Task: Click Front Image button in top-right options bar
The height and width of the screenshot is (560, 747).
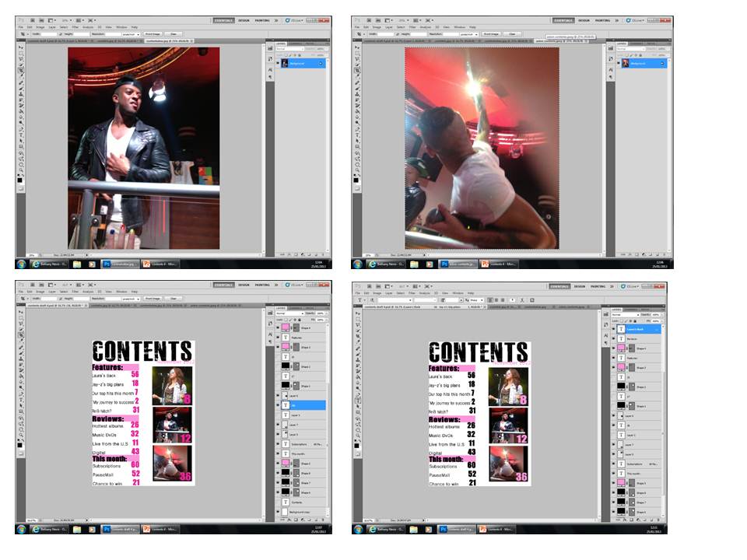Action: (x=489, y=34)
